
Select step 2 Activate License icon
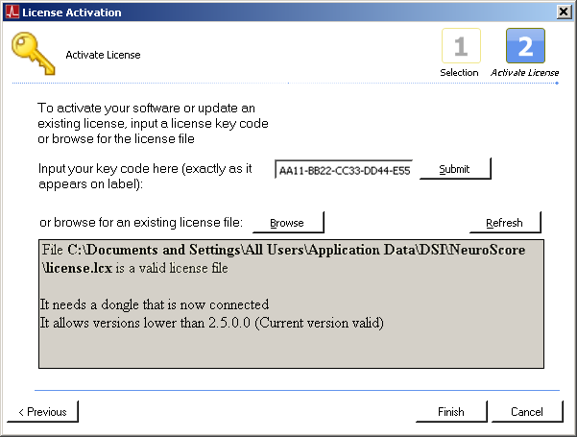(x=525, y=46)
